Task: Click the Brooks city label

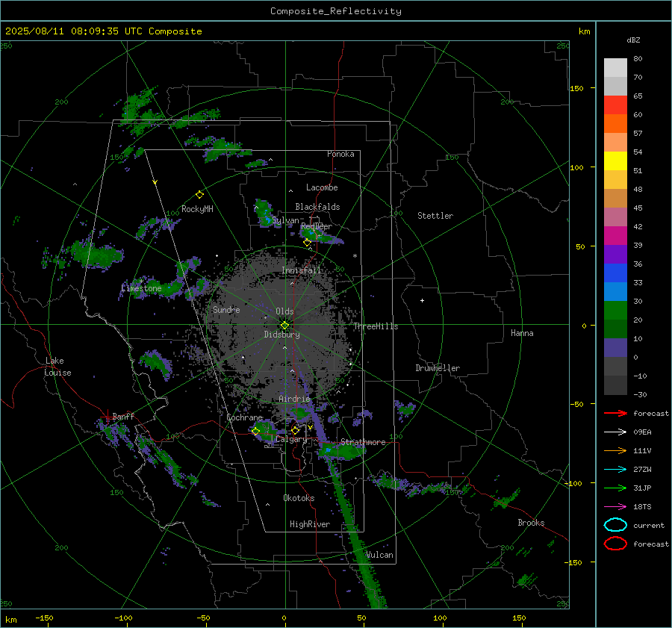Action: [531, 523]
